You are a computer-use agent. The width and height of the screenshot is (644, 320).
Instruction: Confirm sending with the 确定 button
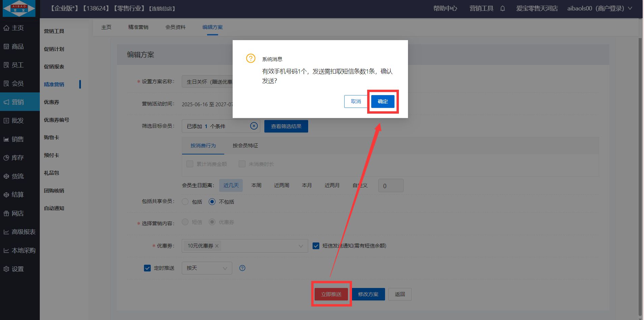pos(383,101)
